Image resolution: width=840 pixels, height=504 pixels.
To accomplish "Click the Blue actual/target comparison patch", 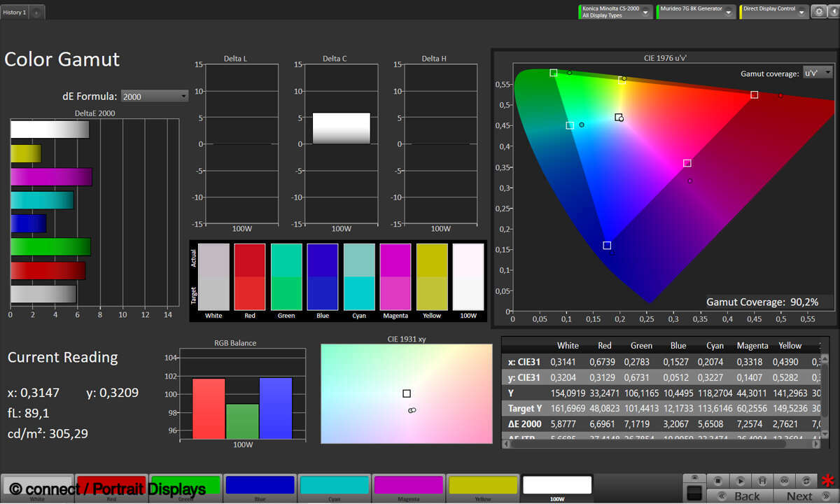I will coord(323,276).
